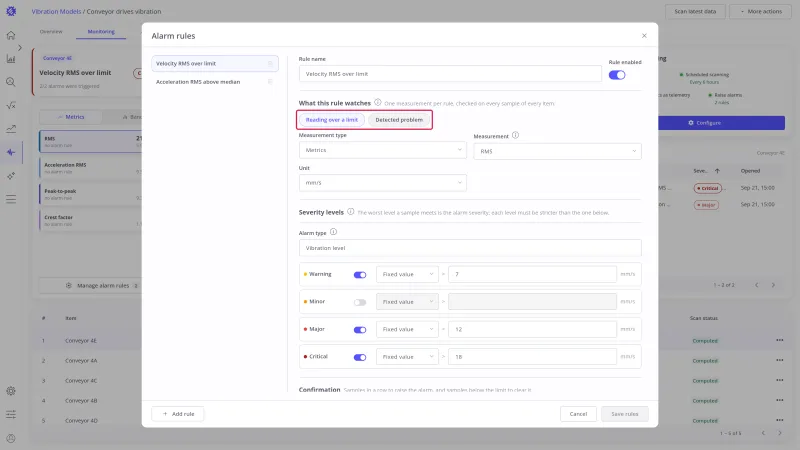Open the three-dot menu for Conveyor 4A row
This screenshot has height=450, width=800.
780,360
